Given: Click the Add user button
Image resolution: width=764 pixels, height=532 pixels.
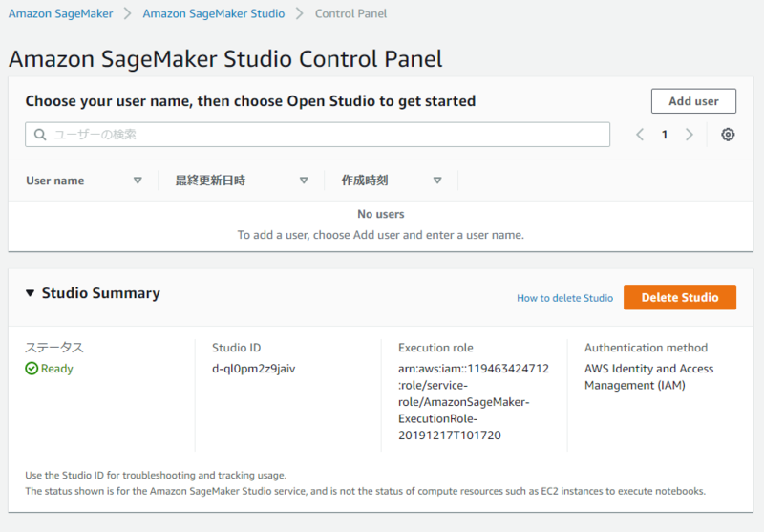Looking at the screenshot, I should click(693, 101).
